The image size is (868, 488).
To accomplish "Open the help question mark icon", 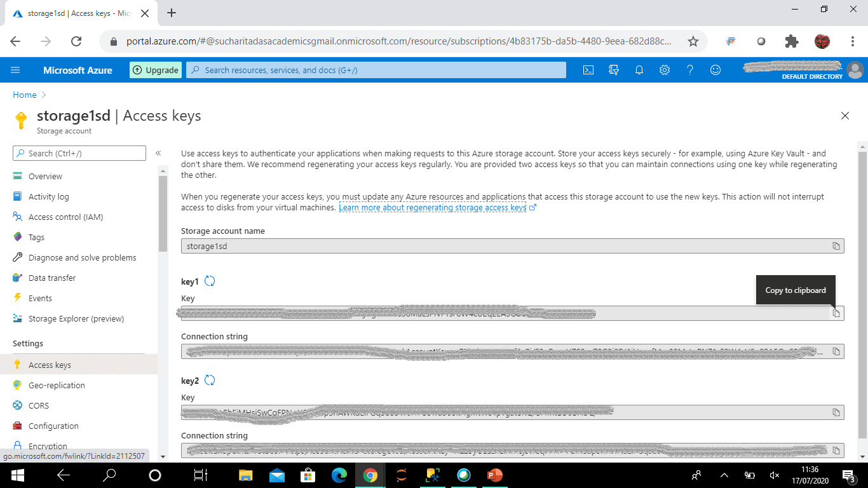I will pyautogui.click(x=690, y=70).
